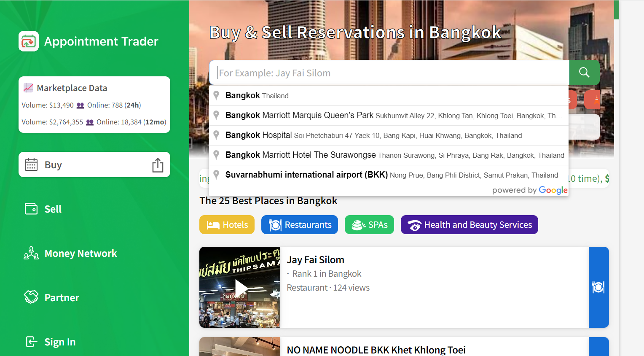Click the Sign In arrow icon
This screenshot has width=644, height=356.
[31, 342]
